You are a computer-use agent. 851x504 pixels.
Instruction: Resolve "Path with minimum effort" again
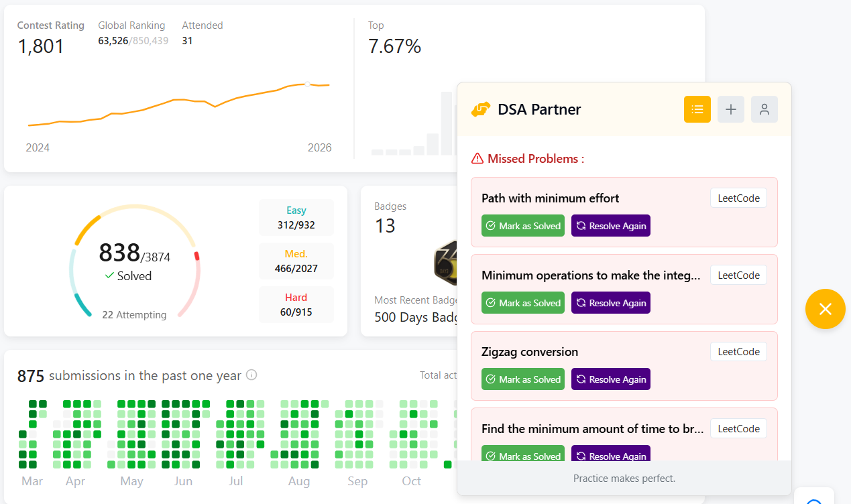(x=611, y=226)
